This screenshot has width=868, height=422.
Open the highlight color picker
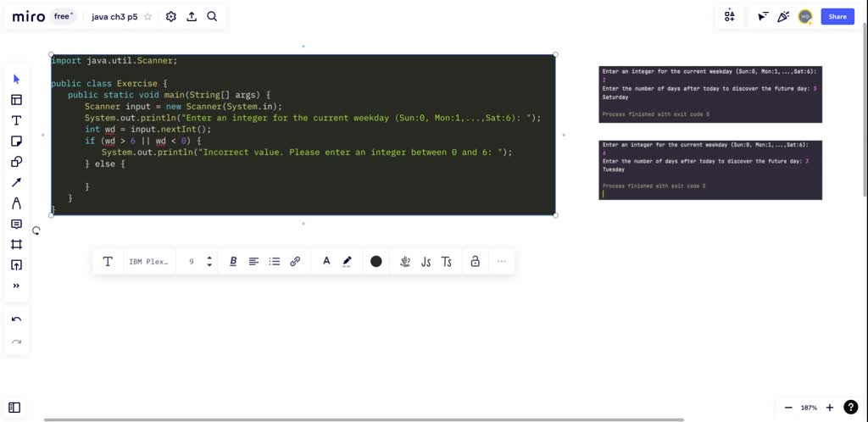pos(347,262)
